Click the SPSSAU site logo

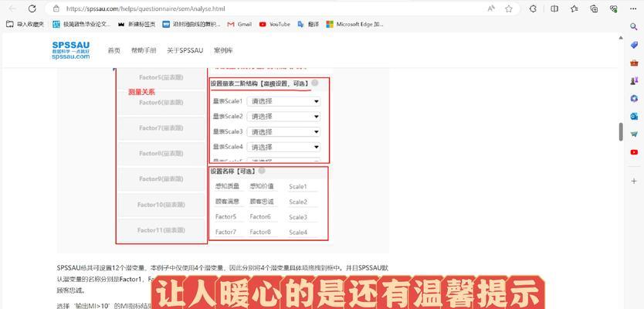coord(70,50)
